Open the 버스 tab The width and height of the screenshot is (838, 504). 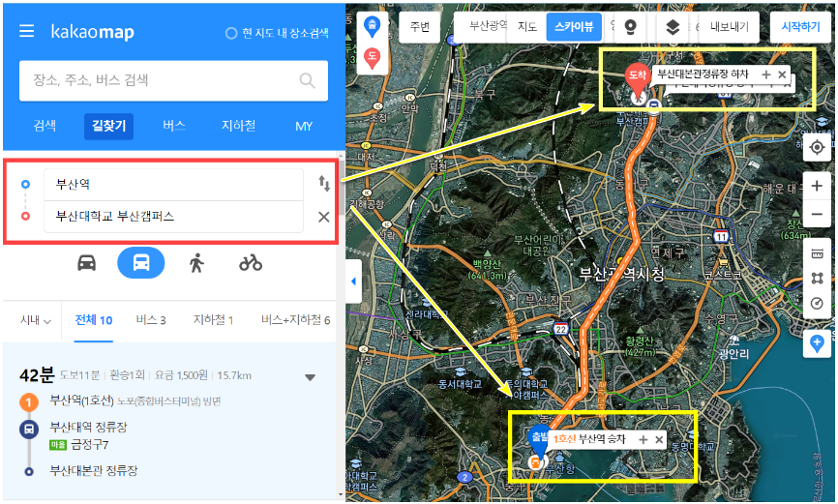[x=174, y=126]
